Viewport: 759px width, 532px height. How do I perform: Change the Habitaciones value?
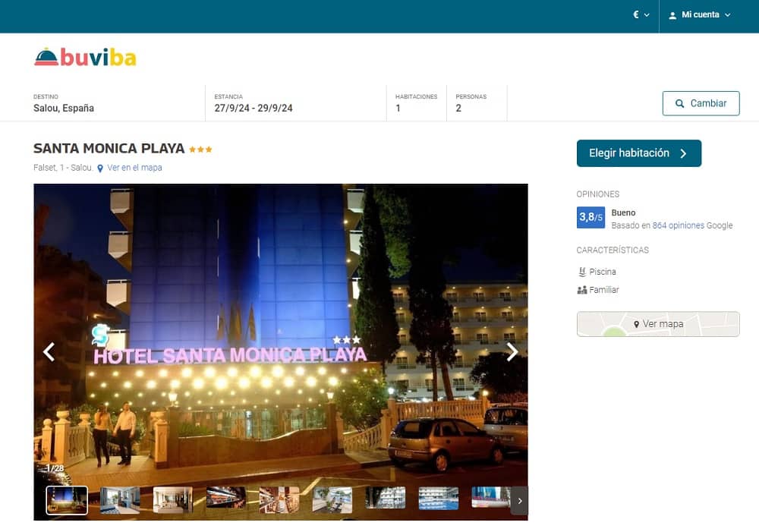coord(416,103)
